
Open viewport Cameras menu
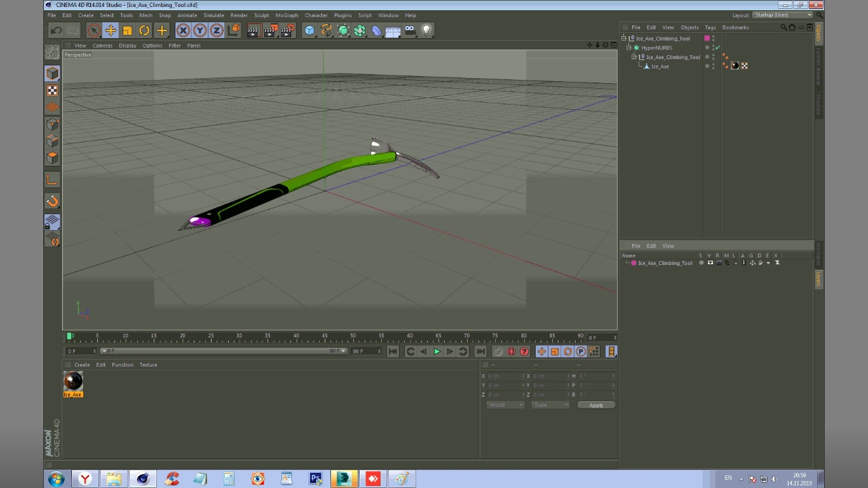(102, 46)
